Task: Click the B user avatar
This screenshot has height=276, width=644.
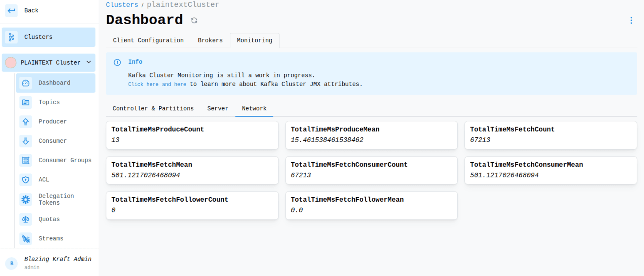Action: pos(12,264)
